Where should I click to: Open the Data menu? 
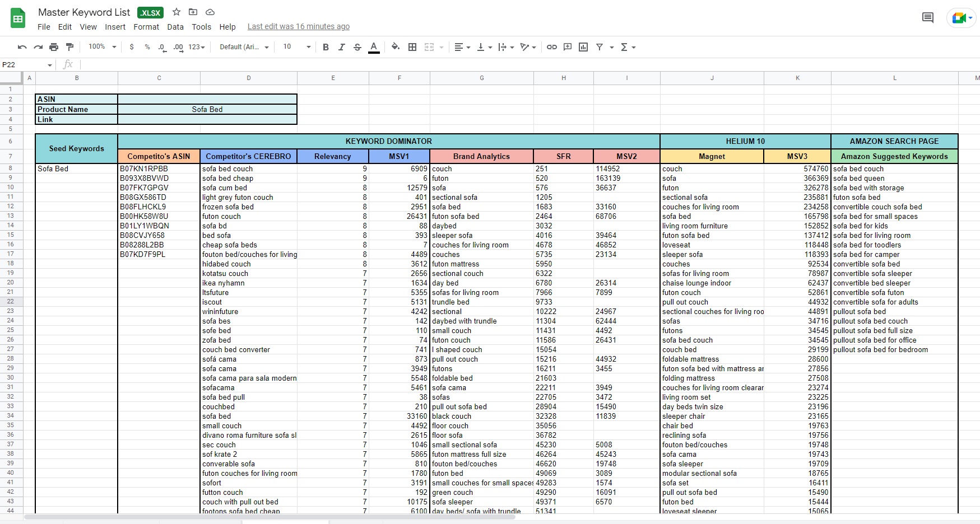pos(175,27)
